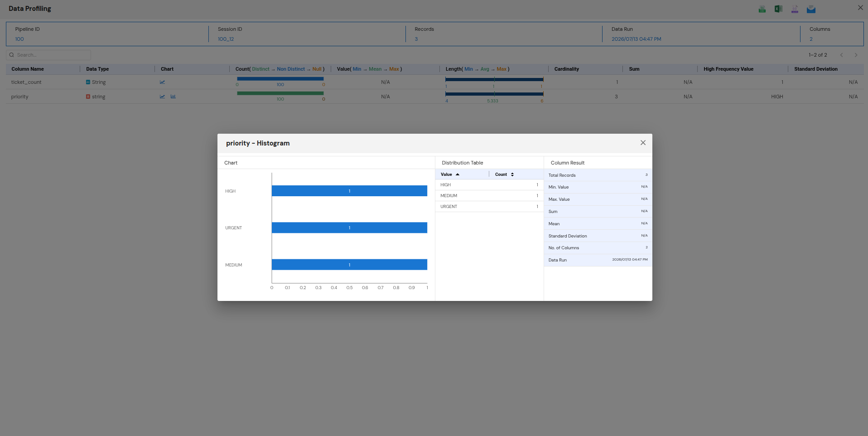Click Min. Value row in Column Result
The width and height of the screenshot is (868, 436).
coord(598,187)
